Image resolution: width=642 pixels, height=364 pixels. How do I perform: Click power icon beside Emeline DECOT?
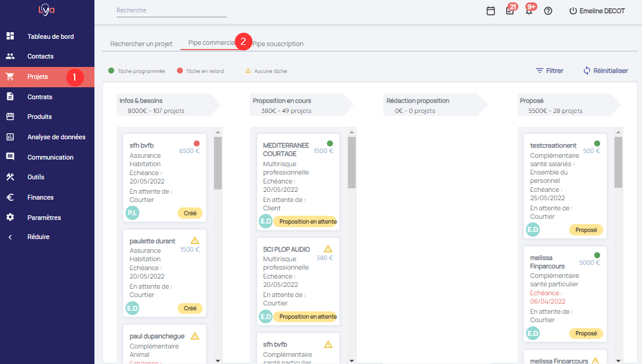pyautogui.click(x=573, y=11)
